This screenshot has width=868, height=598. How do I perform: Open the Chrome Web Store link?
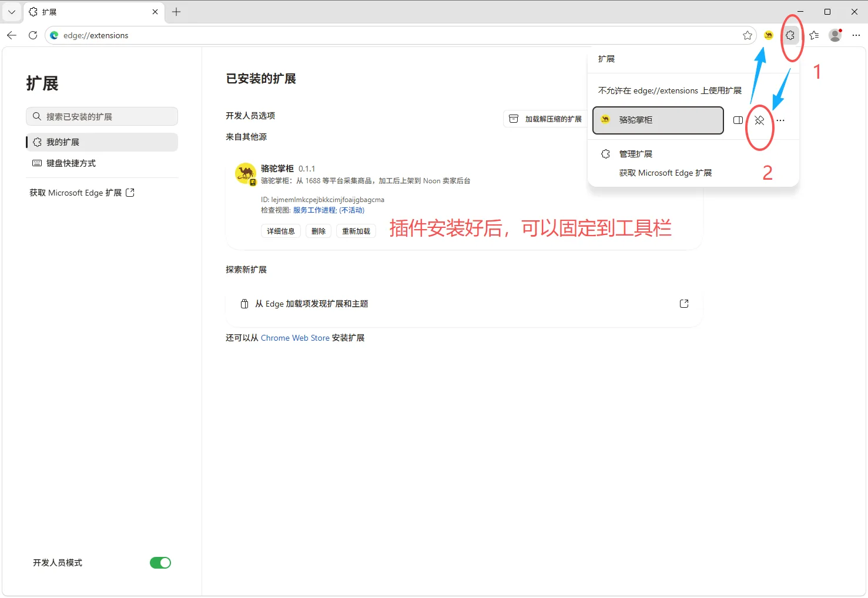pyautogui.click(x=295, y=338)
